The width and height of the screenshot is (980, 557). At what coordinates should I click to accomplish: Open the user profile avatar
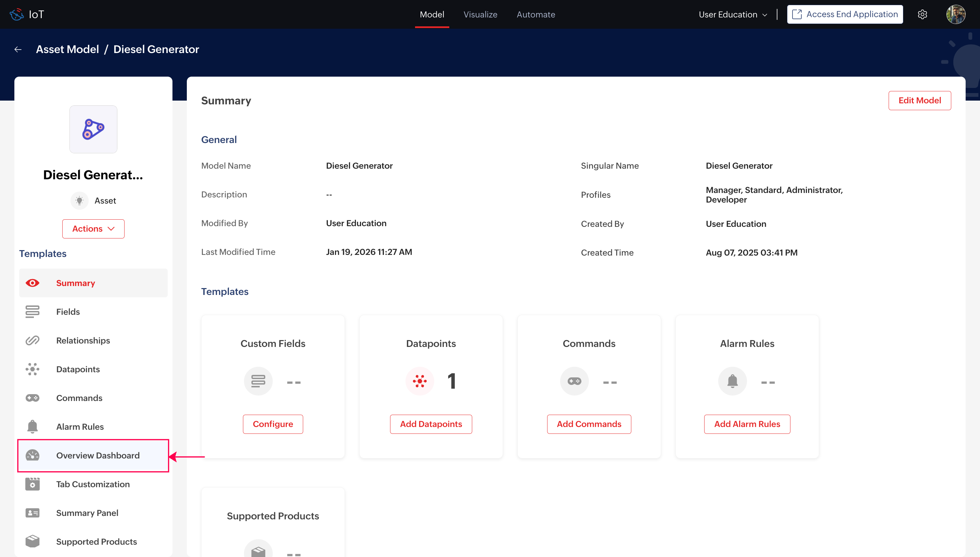click(x=955, y=14)
